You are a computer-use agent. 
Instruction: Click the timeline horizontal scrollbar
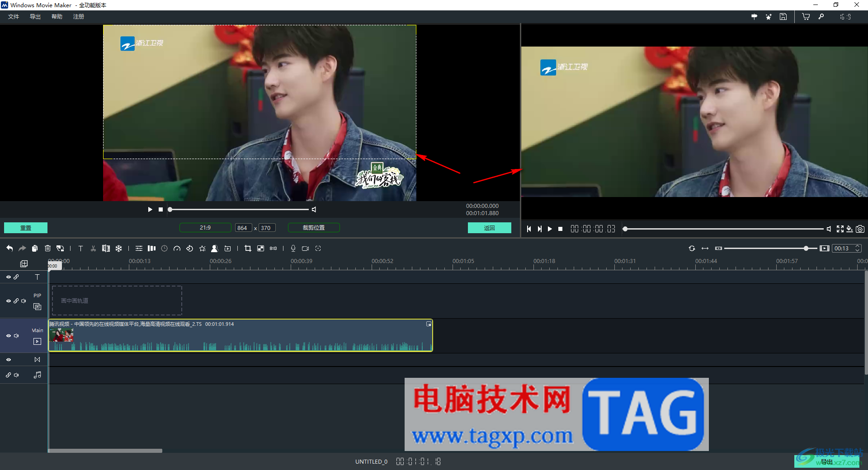105,451
